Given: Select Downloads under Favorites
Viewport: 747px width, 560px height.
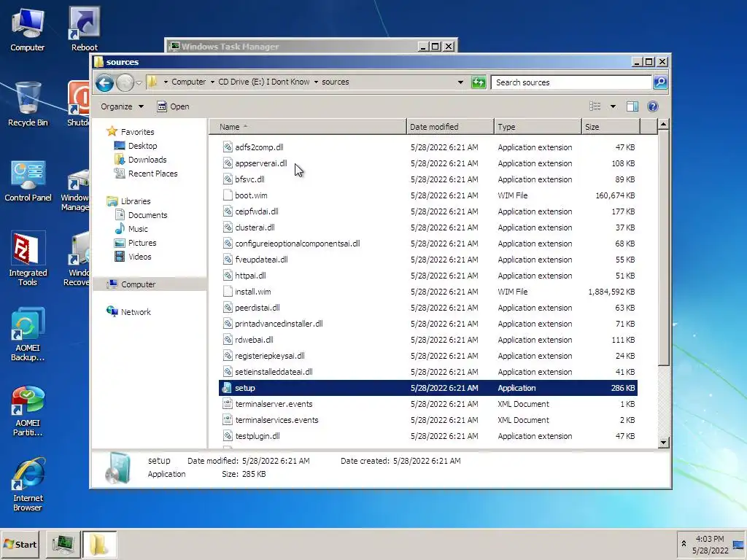Looking at the screenshot, I should point(147,160).
